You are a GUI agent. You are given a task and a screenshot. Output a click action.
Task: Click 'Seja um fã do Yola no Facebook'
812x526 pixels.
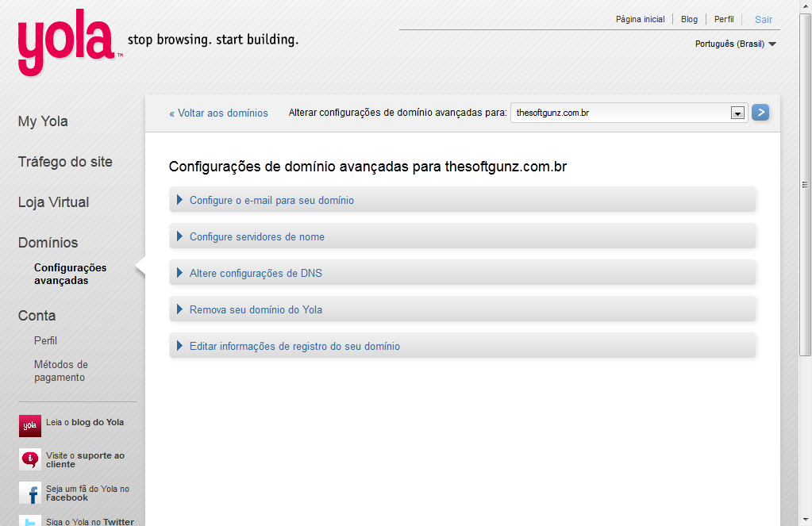tap(87, 493)
